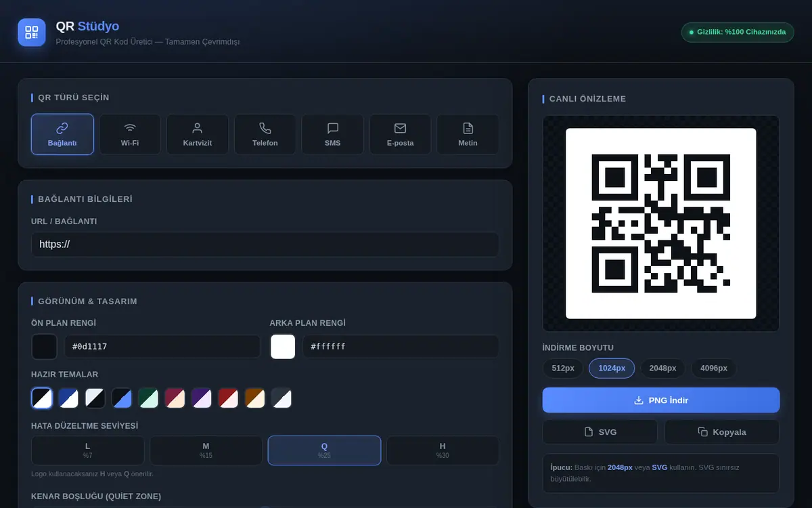Click the #ffffff background hex field

click(401, 346)
